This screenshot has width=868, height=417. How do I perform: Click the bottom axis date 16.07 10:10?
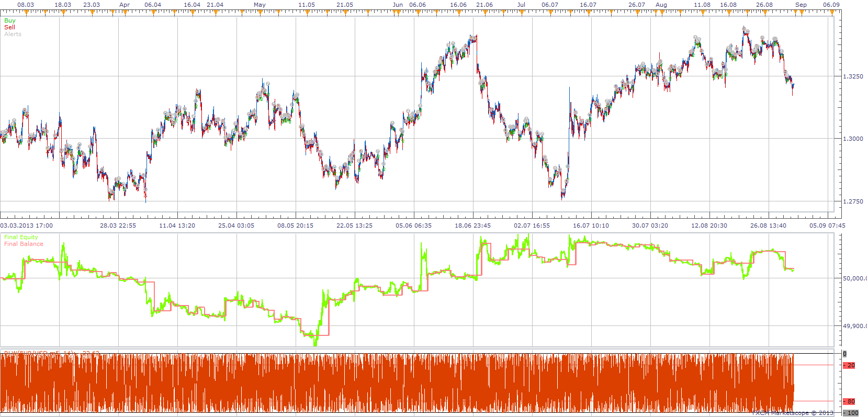pos(591,226)
